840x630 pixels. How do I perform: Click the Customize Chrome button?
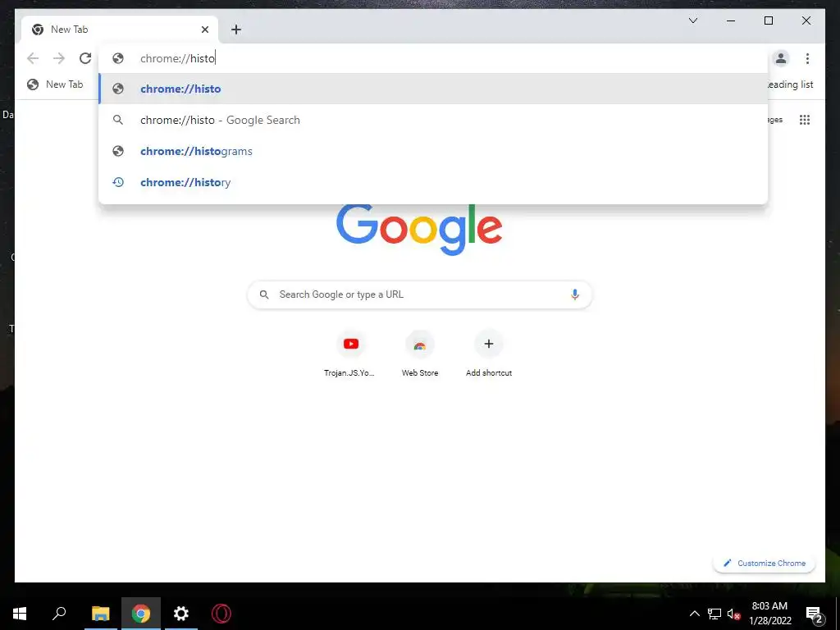coord(764,563)
